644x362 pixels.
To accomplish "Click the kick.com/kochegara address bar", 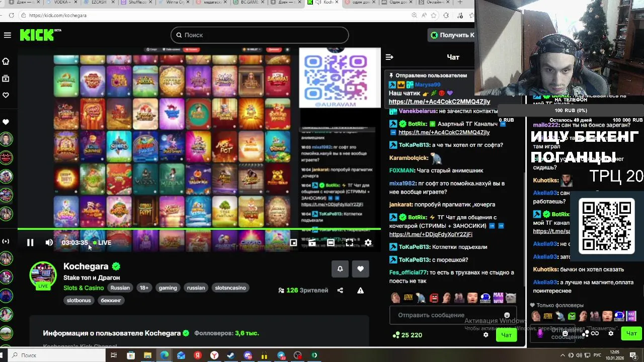I will click(216, 16).
